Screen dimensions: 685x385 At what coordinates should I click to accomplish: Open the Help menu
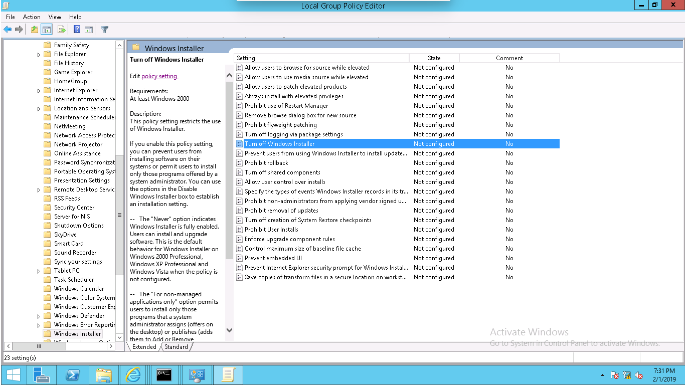[75, 17]
